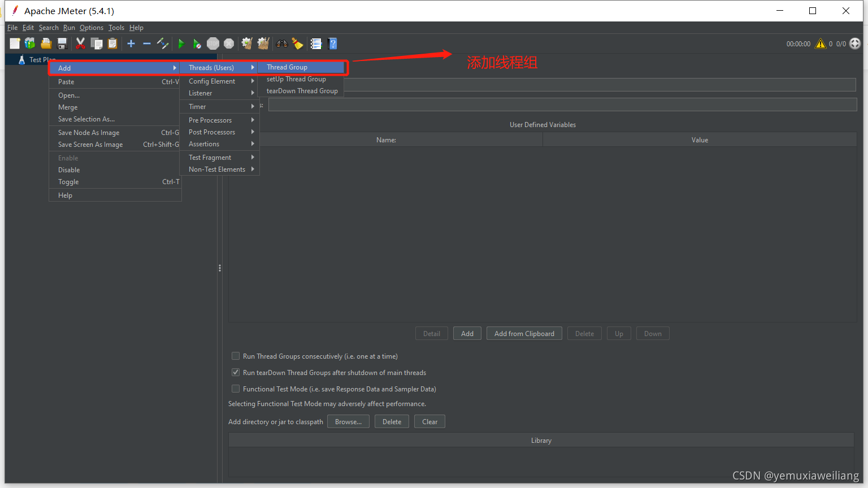Click the Browse... classpath button

[x=348, y=422]
